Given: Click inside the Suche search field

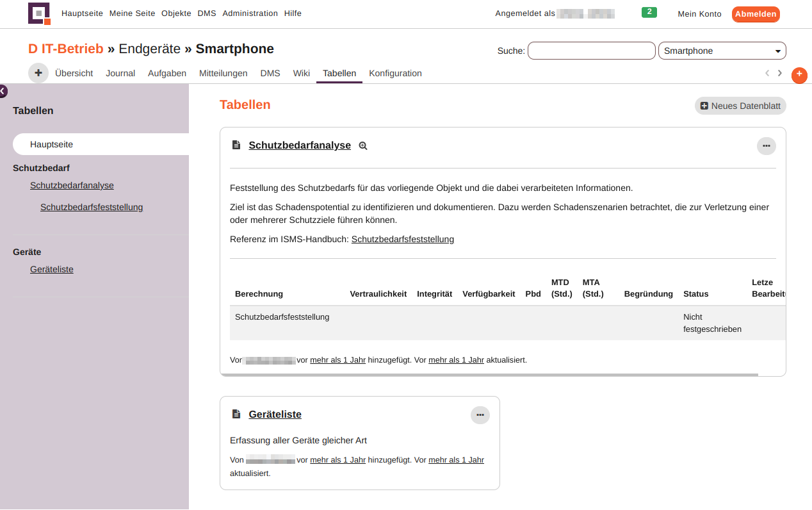Looking at the screenshot, I should 590,51.
